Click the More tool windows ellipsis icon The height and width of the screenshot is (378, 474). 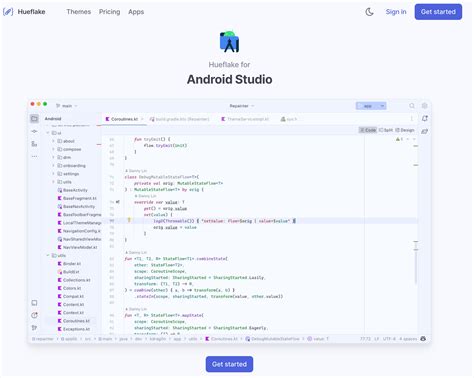coord(34,156)
